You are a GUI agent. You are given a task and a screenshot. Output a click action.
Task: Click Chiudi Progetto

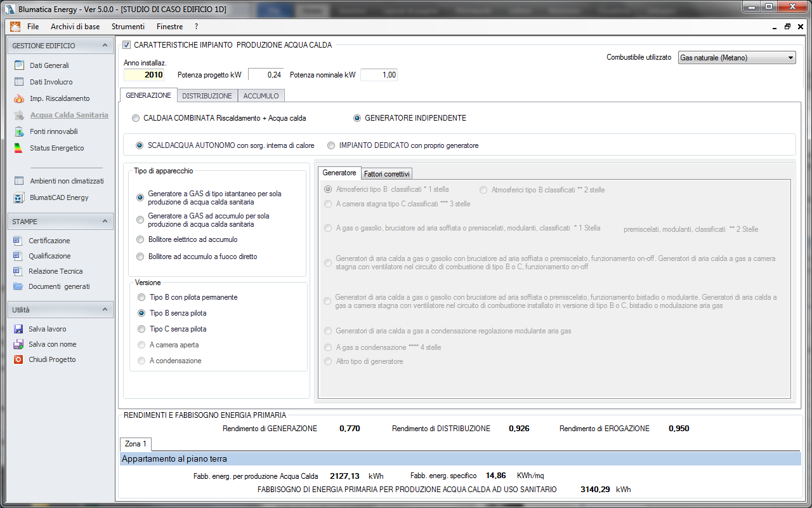[52, 359]
